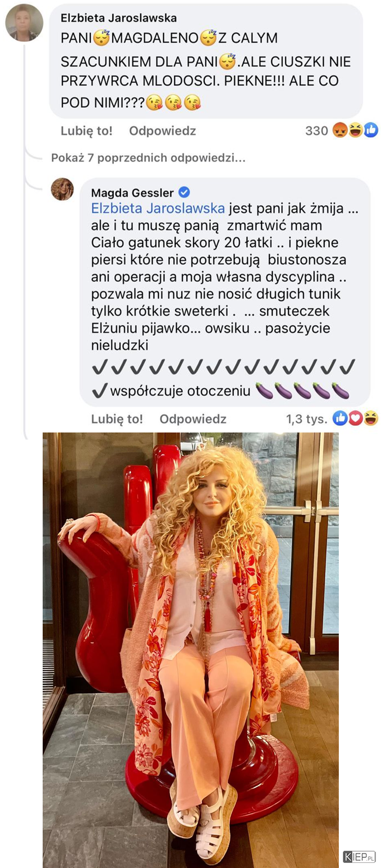Like Magda Gessler's reply with 'Lubię to!'
381x868 pixels.
[x=117, y=419]
